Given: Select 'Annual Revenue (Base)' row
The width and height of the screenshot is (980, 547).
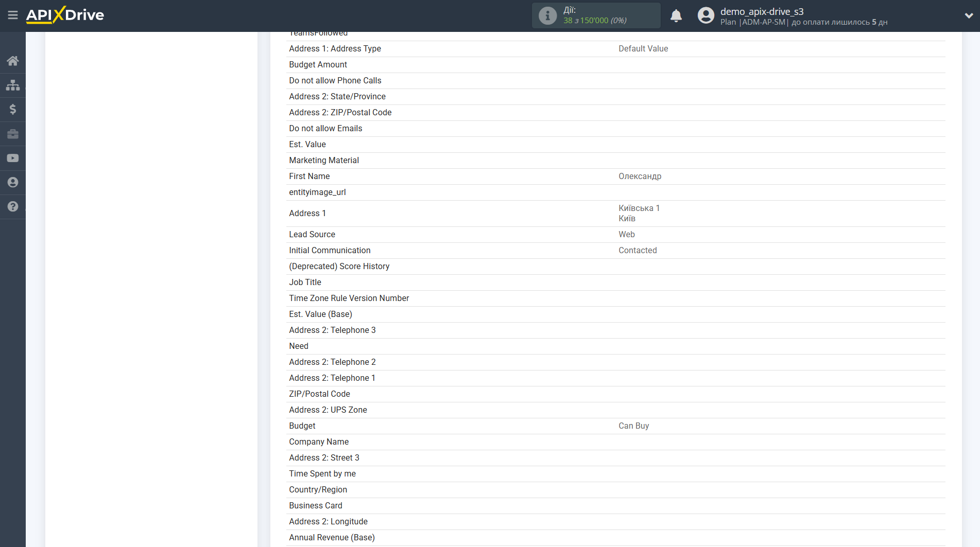Looking at the screenshot, I should point(616,538).
